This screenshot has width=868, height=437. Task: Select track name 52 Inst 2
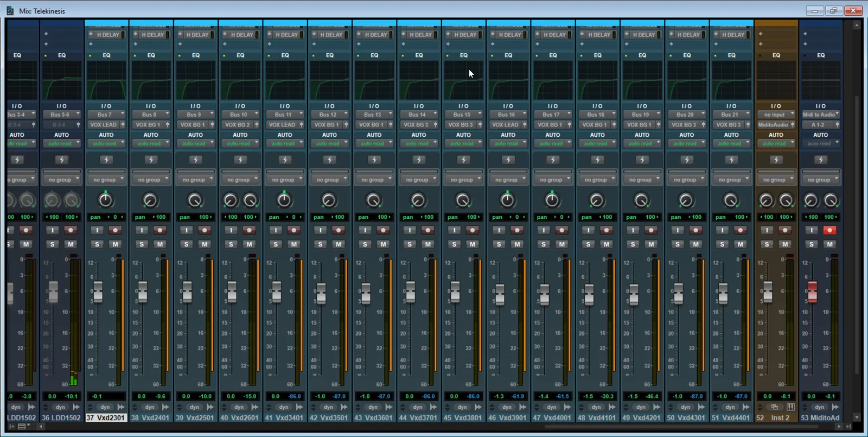coord(776,417)
